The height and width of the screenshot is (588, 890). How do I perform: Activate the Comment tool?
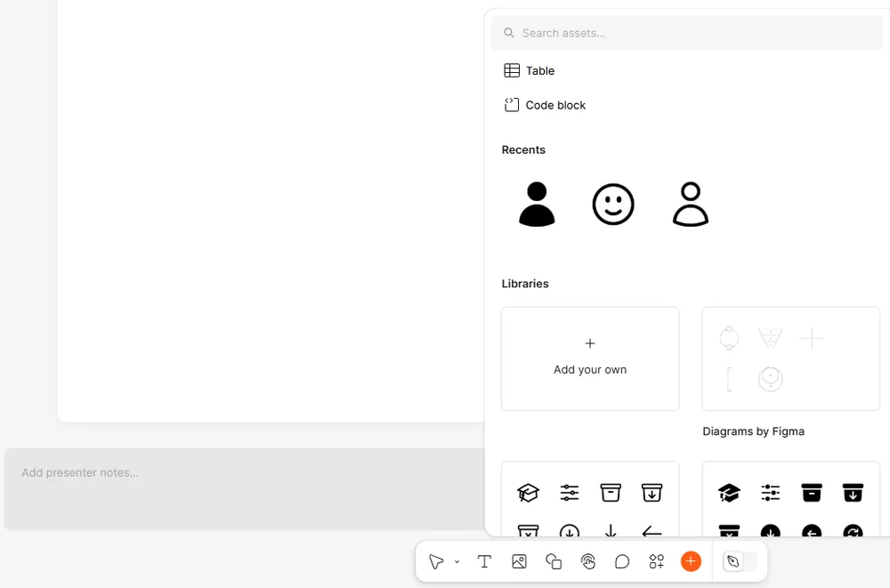[622, 562]
